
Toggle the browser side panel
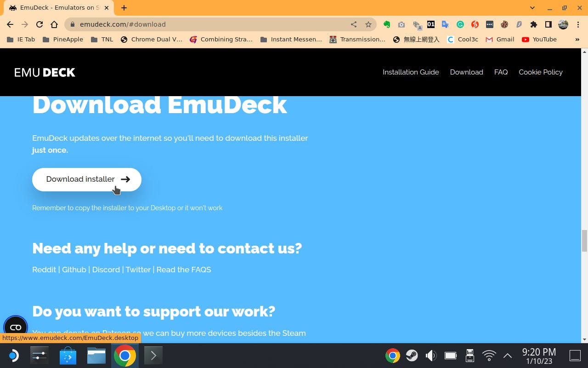click(x=548, y=24)
